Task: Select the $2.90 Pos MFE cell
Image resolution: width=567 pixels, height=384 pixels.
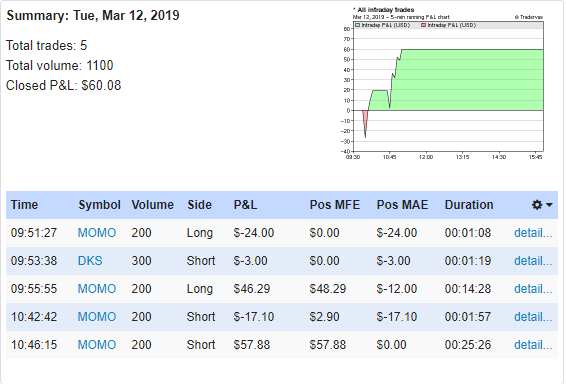Action: 324,317
